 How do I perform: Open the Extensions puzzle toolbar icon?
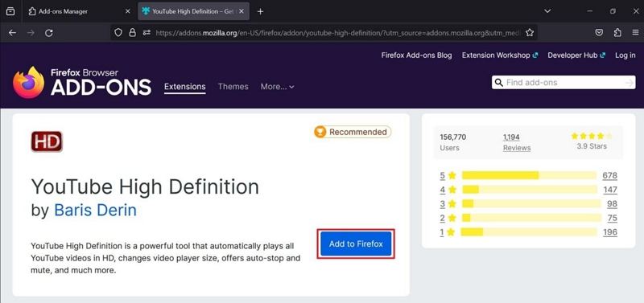pyautogui.click(x=617, y=33)
